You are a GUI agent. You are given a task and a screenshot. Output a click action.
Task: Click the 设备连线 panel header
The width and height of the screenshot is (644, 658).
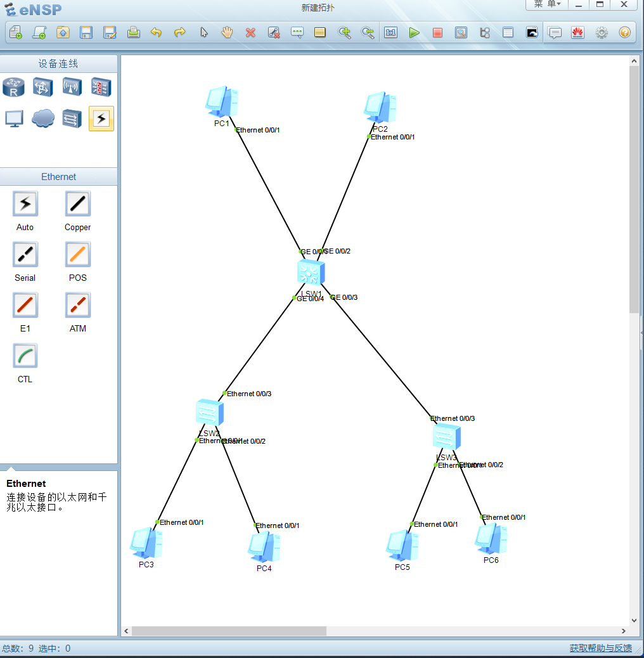58,64
